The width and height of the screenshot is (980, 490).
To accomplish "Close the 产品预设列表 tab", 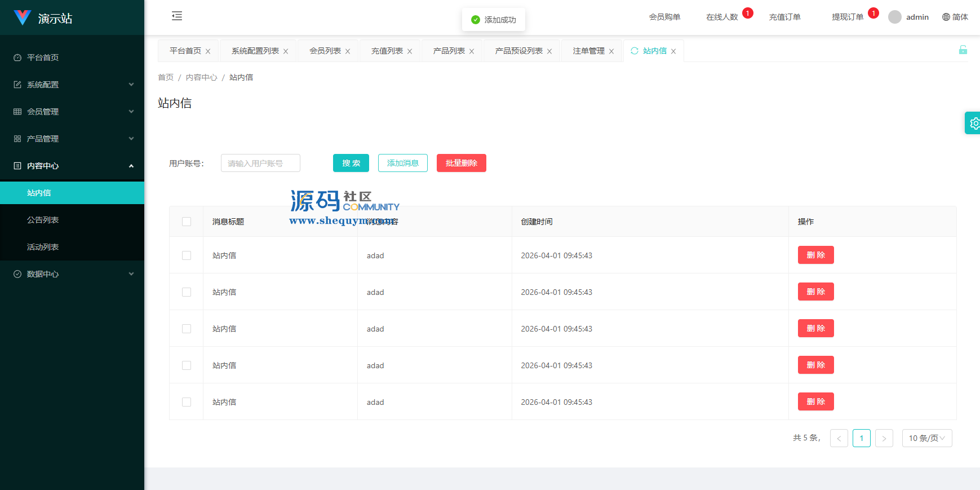I will (549, 51).
